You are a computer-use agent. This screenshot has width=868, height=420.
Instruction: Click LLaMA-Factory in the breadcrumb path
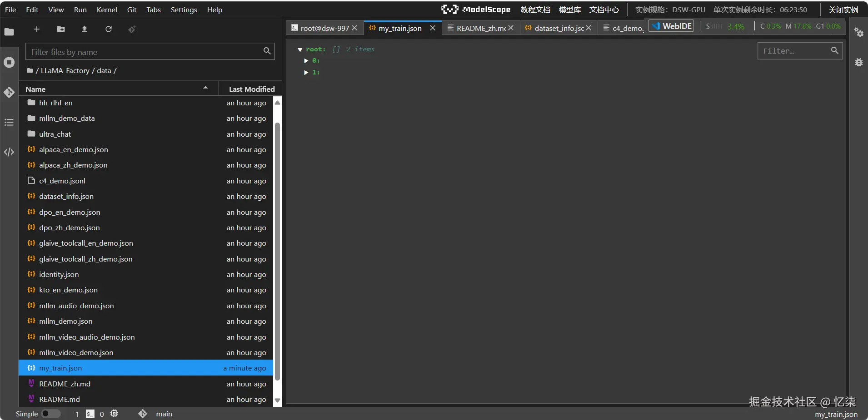coord(65,70)
